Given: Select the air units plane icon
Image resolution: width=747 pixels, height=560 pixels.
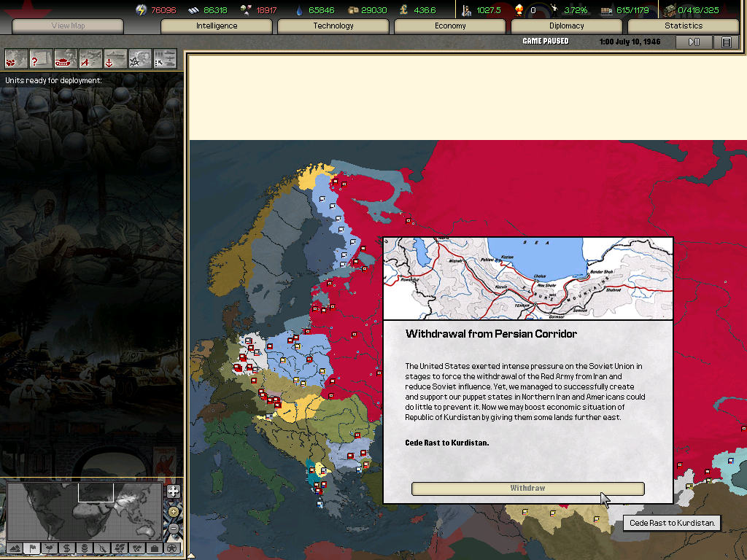Looking at the screenshot, I should pyautogui.click(x=90, y=58).
